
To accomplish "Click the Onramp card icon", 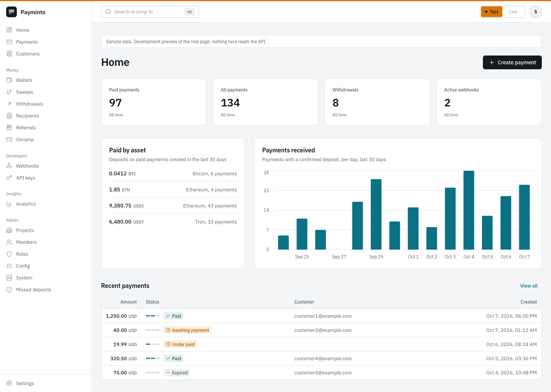I will pyautogui.click(x=9, y=139).
